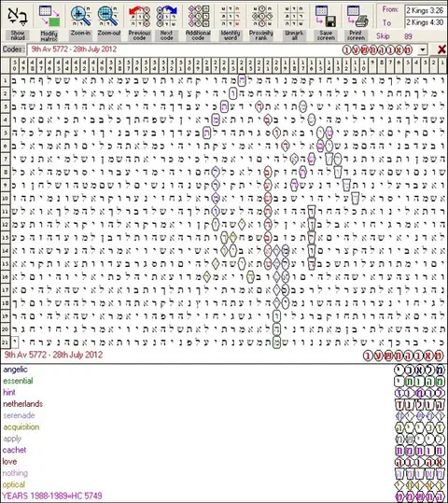Select the 'cachet' term in the list

coord(14,450)
